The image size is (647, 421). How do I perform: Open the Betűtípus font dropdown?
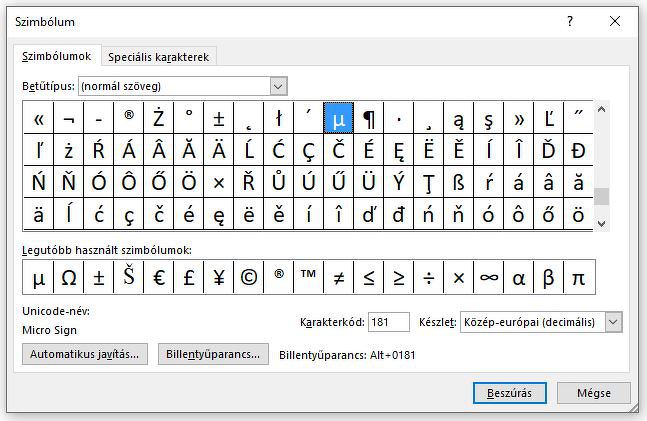[x=278, y=86]
